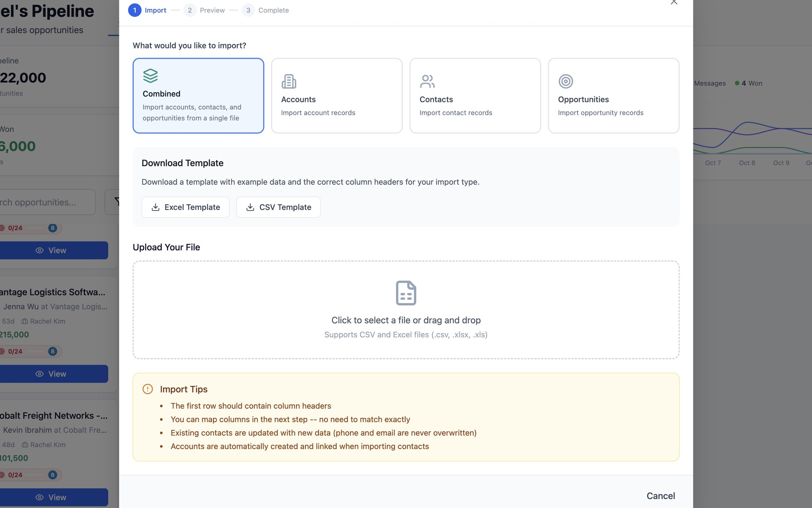Viewport: 812px width, 508px height.
Task: Click the Oct 8 chart axis label
Action: coord(747,163)
